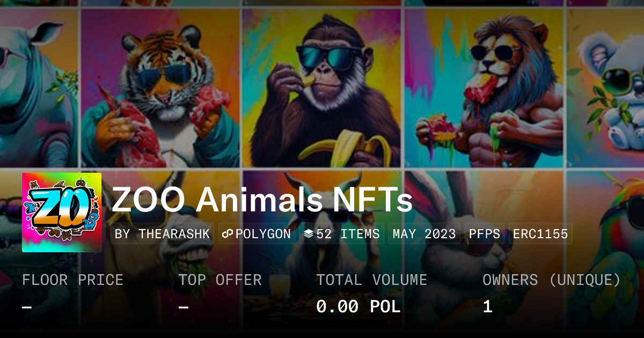Click the 52 ITEMS badge

[341, 234]
